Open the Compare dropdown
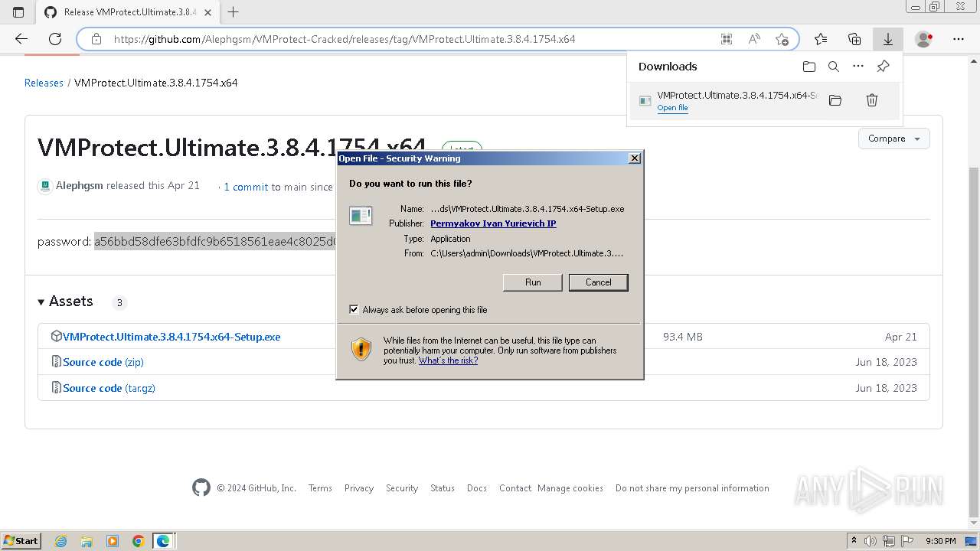 coord(894,139)
